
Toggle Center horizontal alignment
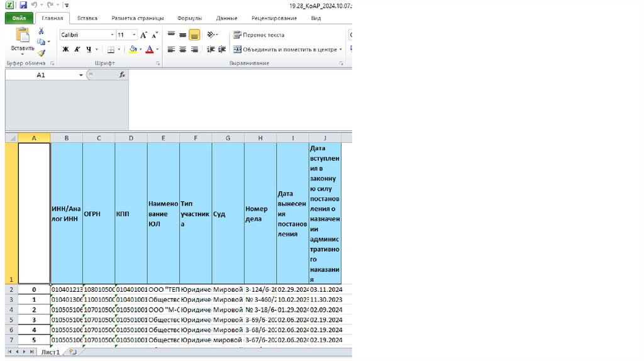point(183,50)
